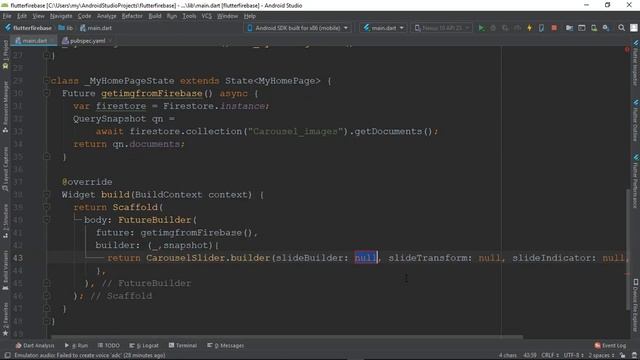Viewport: 640px width, 360px height.
Task: Open Device File Explorer on right sidebar
Action: (x=636, y=305)
